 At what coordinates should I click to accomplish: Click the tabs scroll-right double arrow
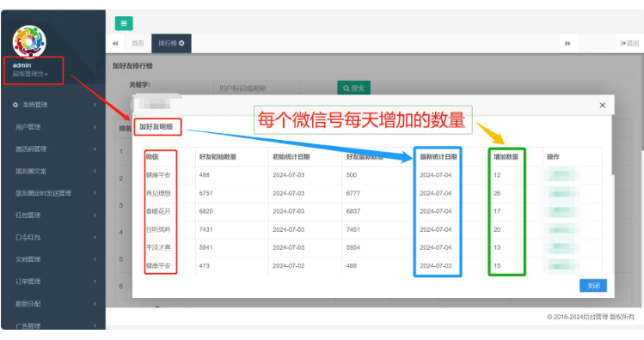[x=567, y=44]
